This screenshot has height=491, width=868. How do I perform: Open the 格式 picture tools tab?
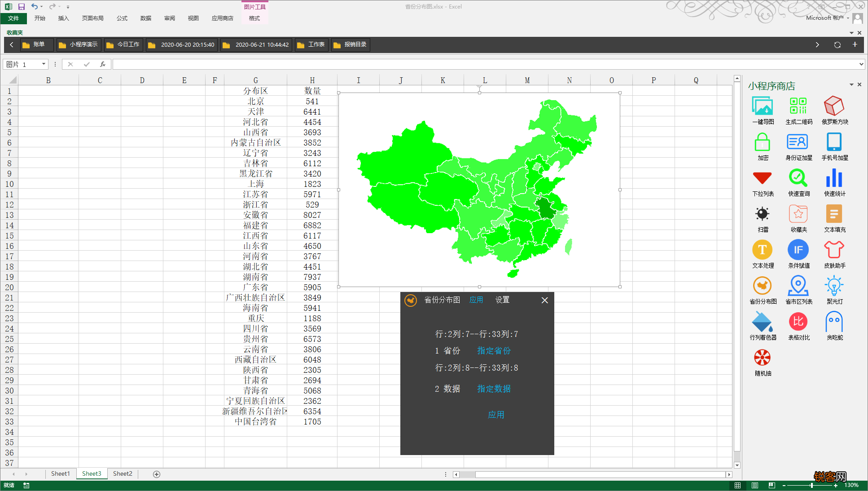(254, 18)
